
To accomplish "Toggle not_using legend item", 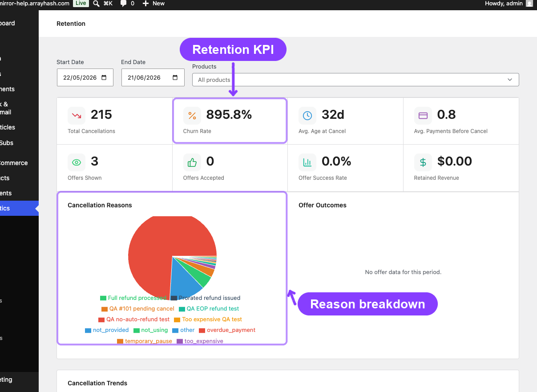I will 151,330.
